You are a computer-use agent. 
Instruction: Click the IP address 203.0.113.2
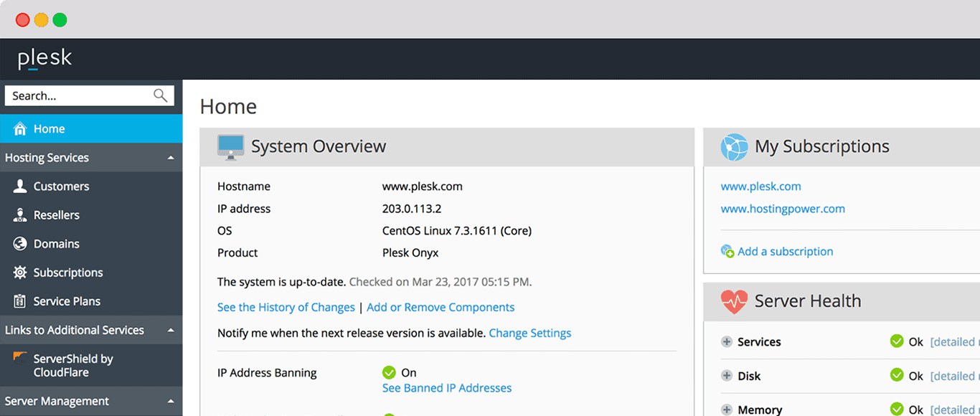pyautogui.click(x=412, y=209)
